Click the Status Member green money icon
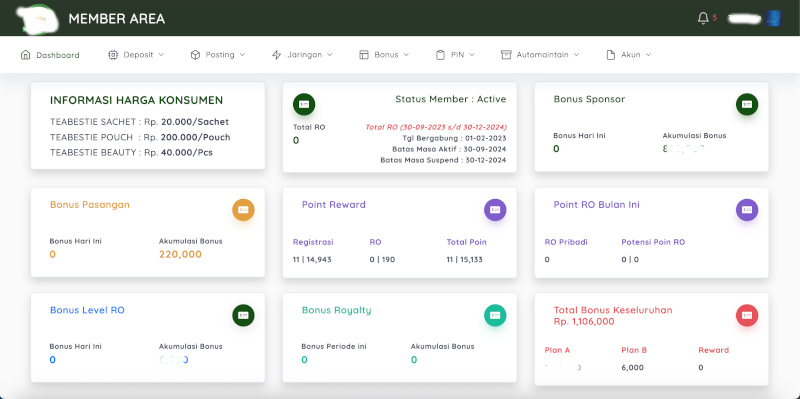The width and height of the screenshot is (800, 399). click(x=304, y=104)
